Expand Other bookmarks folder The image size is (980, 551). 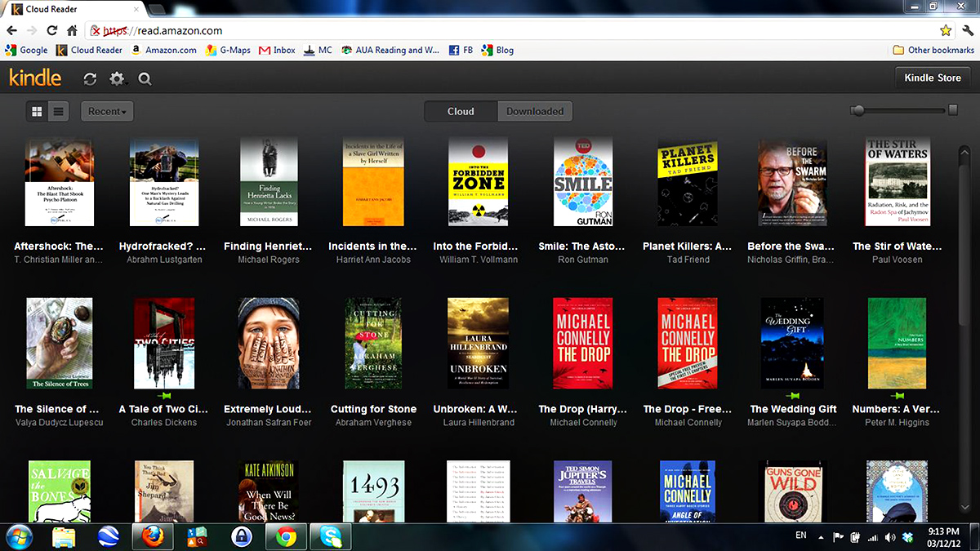point(933,50)
